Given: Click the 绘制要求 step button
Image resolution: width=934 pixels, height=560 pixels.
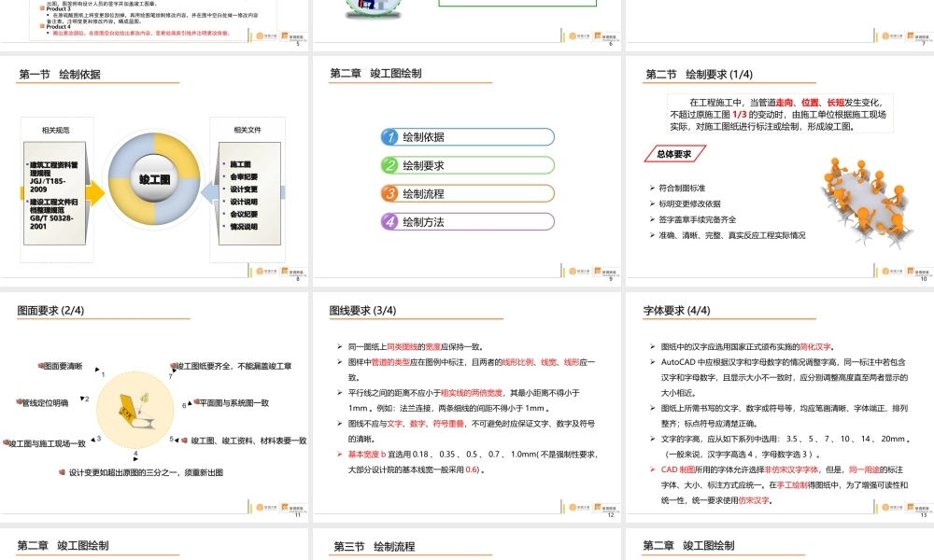Looking at the screenshot, I should tap(467, 164).
